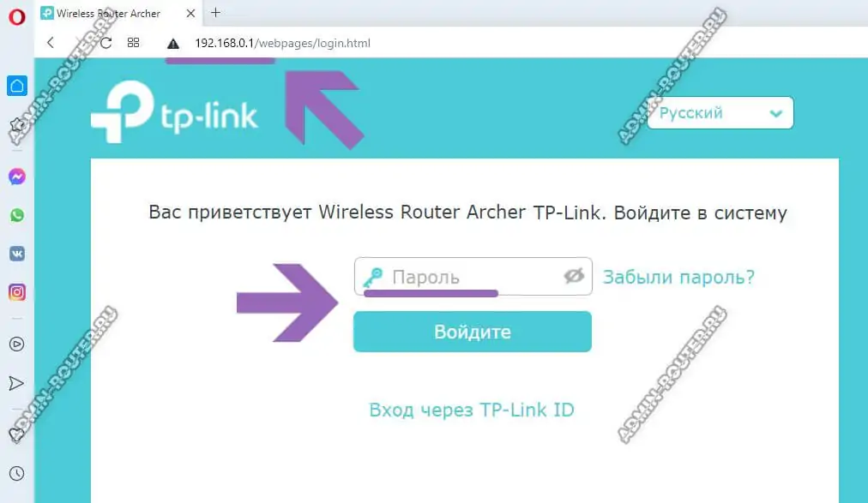Open the Player sidebar icon
The width and height of the screenshot is (868, 503).
point(17,344)
